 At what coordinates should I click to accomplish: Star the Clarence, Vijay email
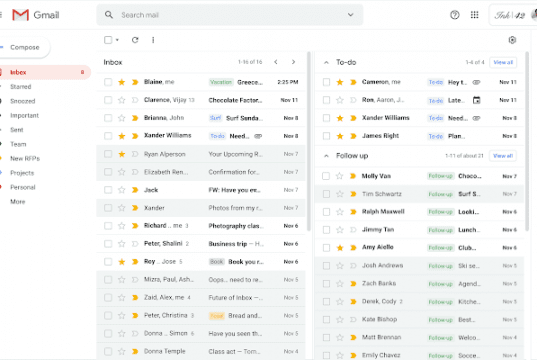click(x=121, y=100)
